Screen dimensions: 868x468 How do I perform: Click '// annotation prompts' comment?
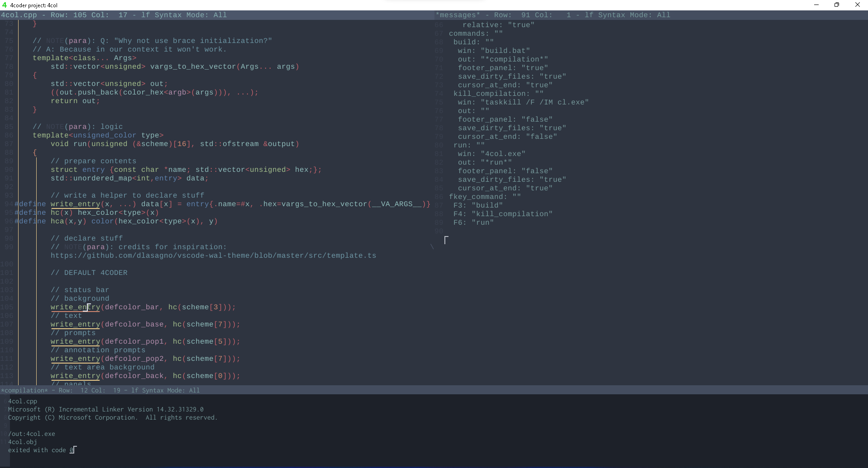(x=98, y=350)
